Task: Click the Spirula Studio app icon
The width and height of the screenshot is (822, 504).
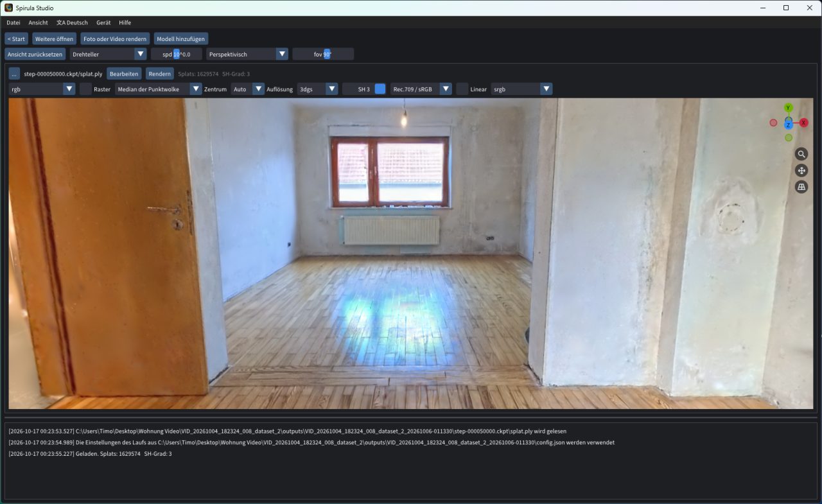Action: click(8, 8)
